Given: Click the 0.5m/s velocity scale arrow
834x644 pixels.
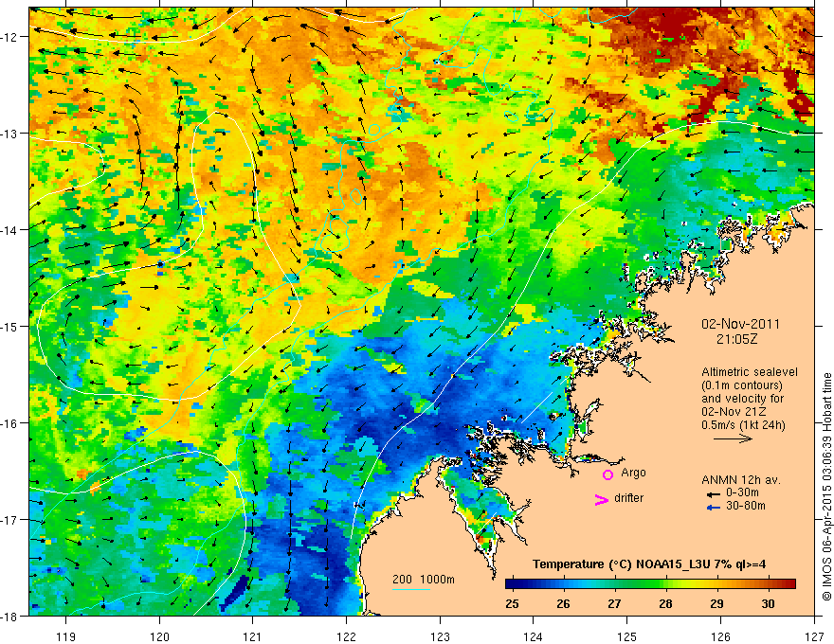Looking at the screenshot, I should click(733, 438).
